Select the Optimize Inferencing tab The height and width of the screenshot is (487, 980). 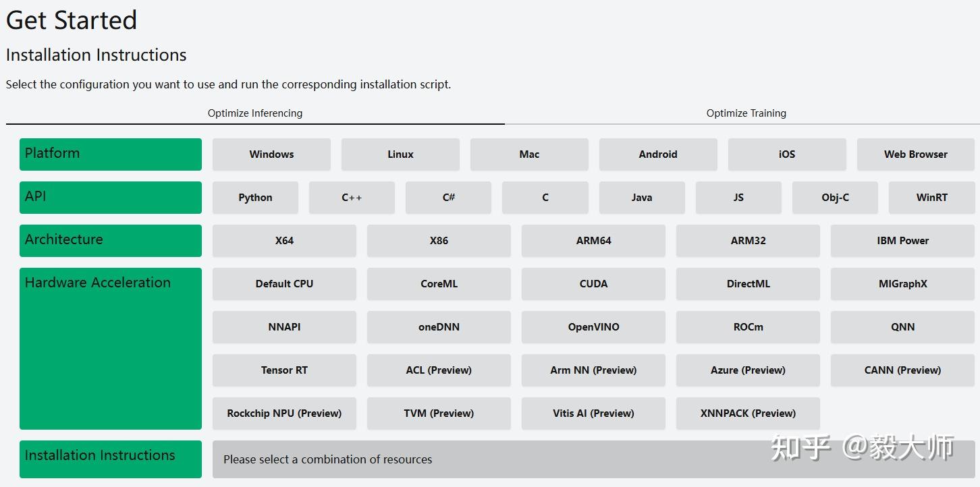[x=254, y=113]
